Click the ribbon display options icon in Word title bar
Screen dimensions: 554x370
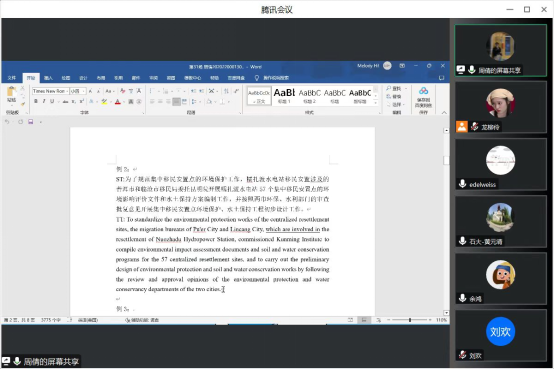coord(402,66)
